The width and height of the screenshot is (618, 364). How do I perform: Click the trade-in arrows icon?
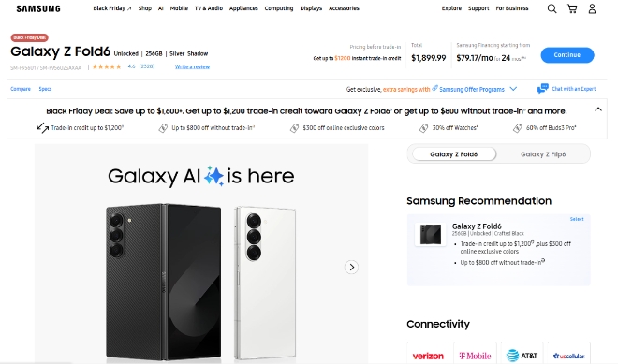42,127
